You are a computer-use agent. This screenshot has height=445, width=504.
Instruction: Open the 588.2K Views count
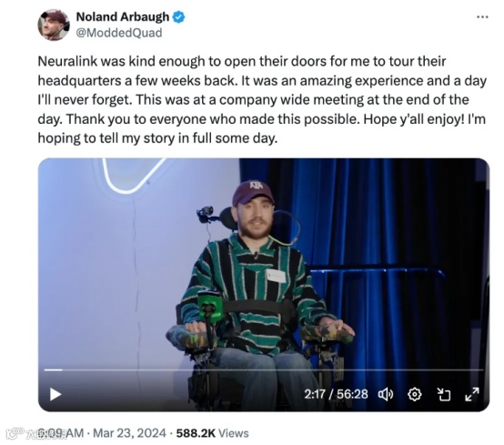click(x=213, y=433)
